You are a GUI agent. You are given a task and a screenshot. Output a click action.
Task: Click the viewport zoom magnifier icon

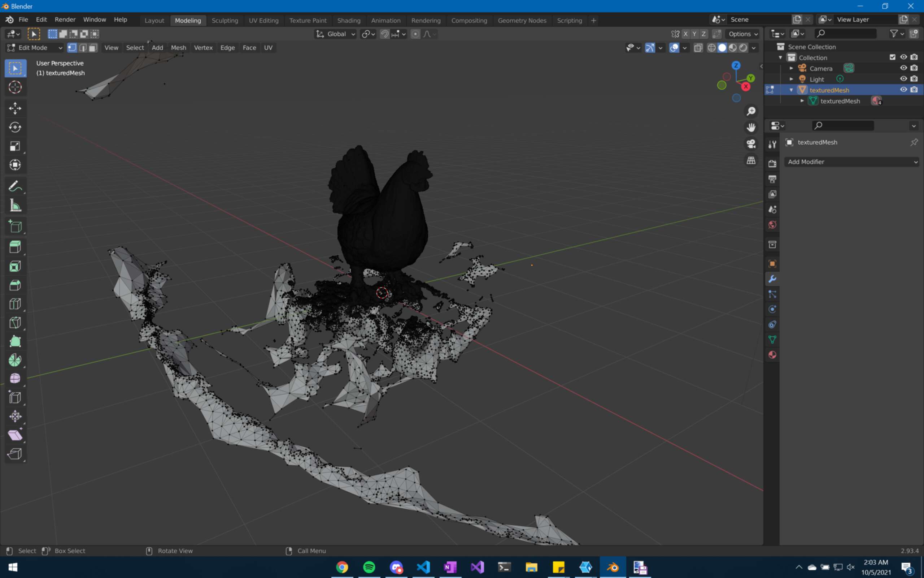pos(751,111)
